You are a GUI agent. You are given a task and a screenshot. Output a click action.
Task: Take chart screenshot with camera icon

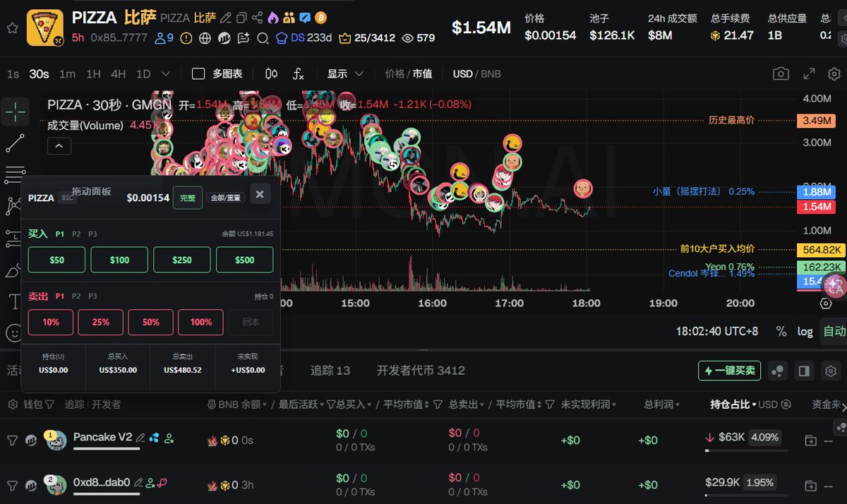(x=781, y=73)
